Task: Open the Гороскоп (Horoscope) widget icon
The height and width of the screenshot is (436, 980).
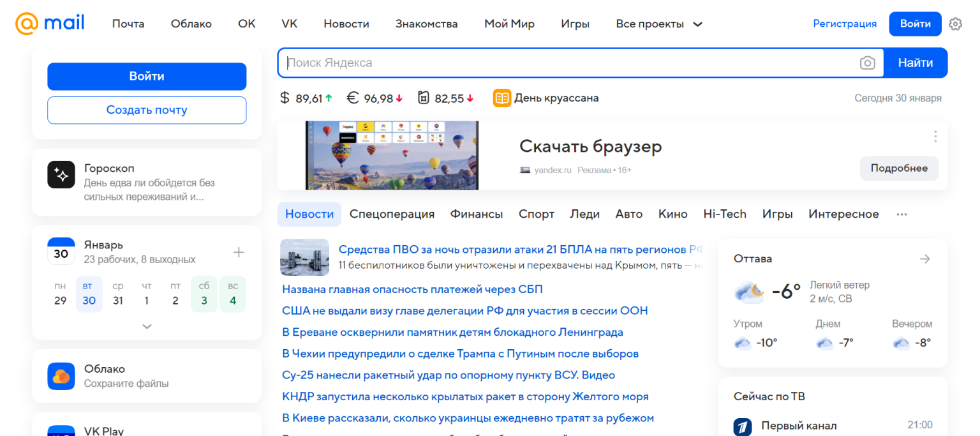Action: (x=61, y=174)
